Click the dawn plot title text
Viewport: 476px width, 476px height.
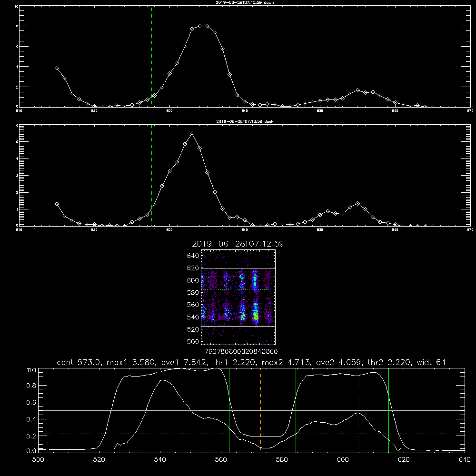(245, 2)
